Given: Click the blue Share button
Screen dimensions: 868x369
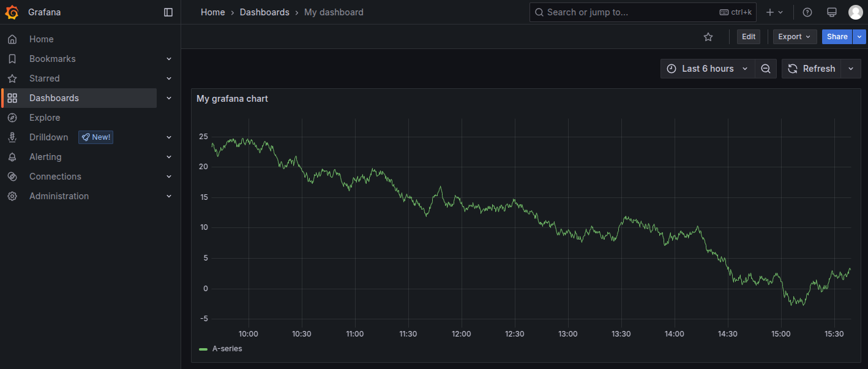Looking at the screenshot, I should 837,37.
